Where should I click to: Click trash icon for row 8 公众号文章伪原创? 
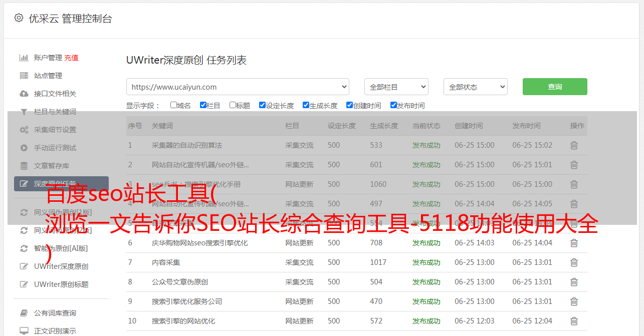point(574,282)
